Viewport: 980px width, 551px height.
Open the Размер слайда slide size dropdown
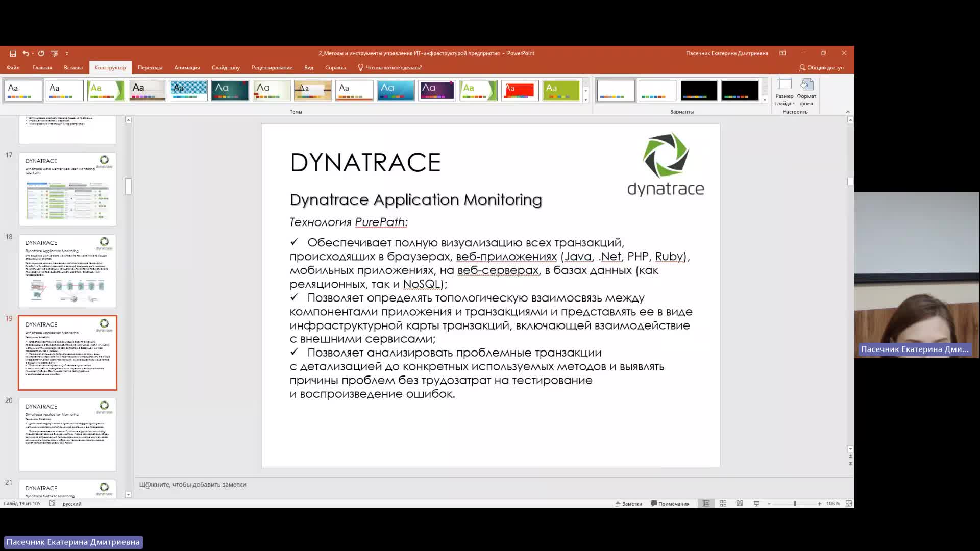click(785, 92)
